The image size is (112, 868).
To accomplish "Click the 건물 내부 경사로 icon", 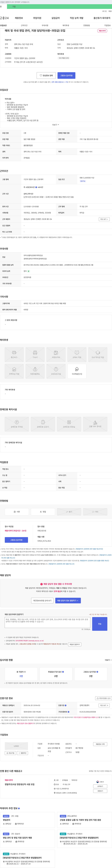I will (x=95, y=424).
